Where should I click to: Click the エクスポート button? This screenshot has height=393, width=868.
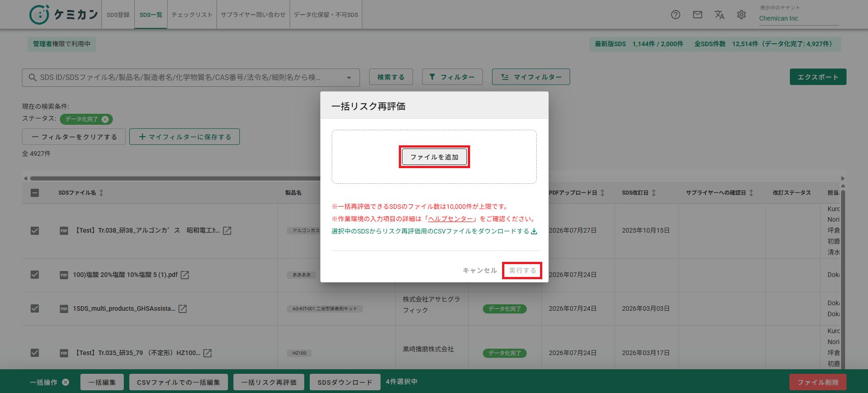click(x=818, y=77)
